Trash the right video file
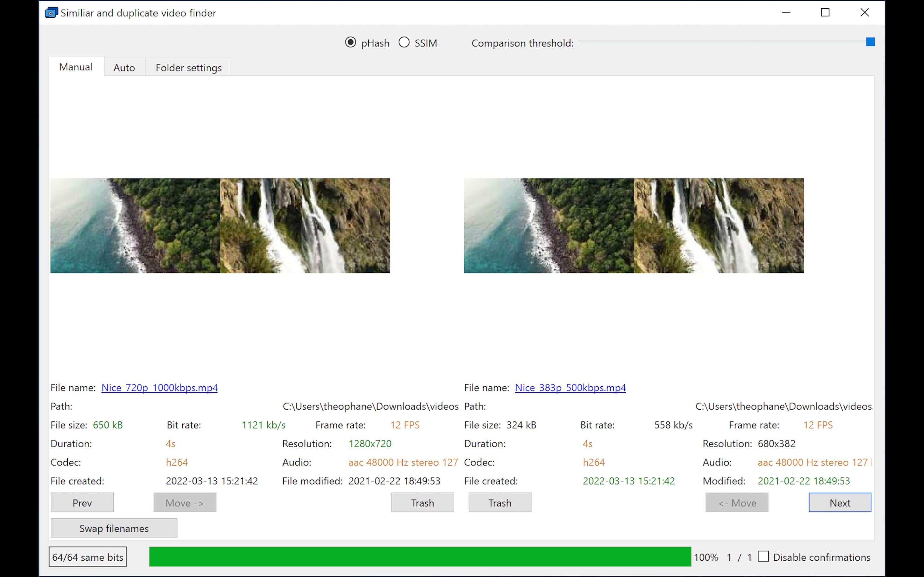The width and height of the screenshot is (924, 577). click(x=500, y=503)
